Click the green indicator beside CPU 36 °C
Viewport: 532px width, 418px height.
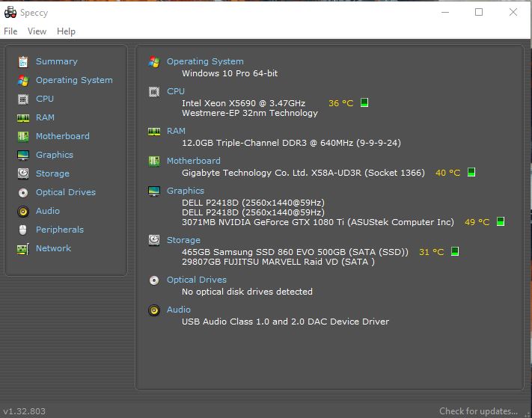[364, 102]
